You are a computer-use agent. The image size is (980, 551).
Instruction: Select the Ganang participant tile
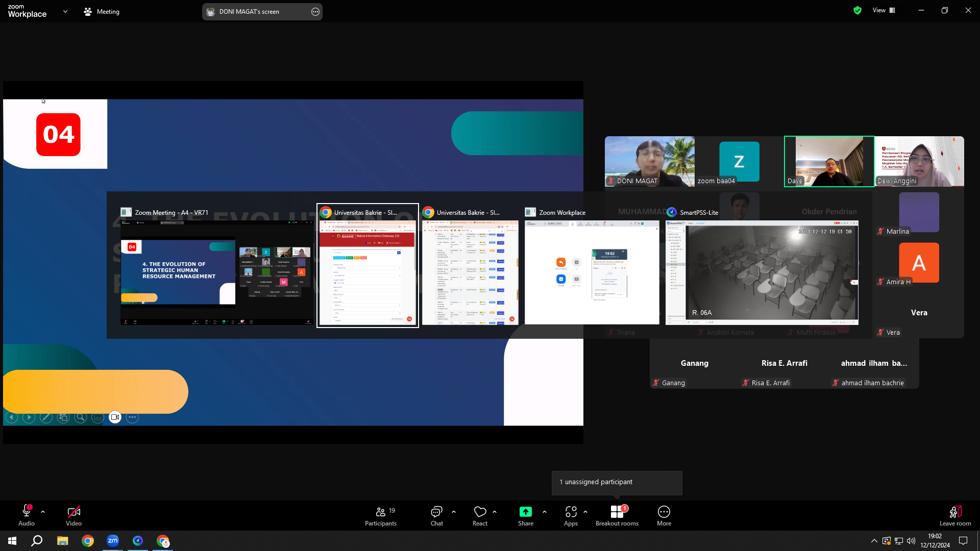pyautogui.click(x=695, y=363)
